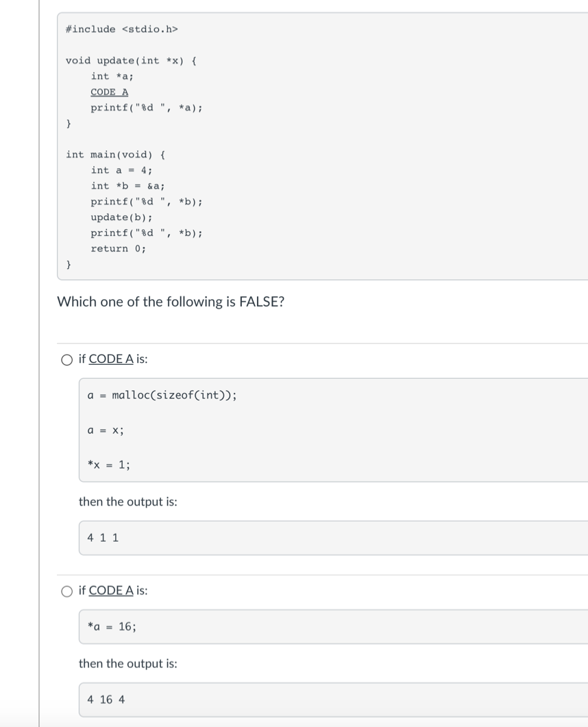Screen dimensions: 588x727
Task: Select the line 'a = x;' in option one
Action: [103, 430]
